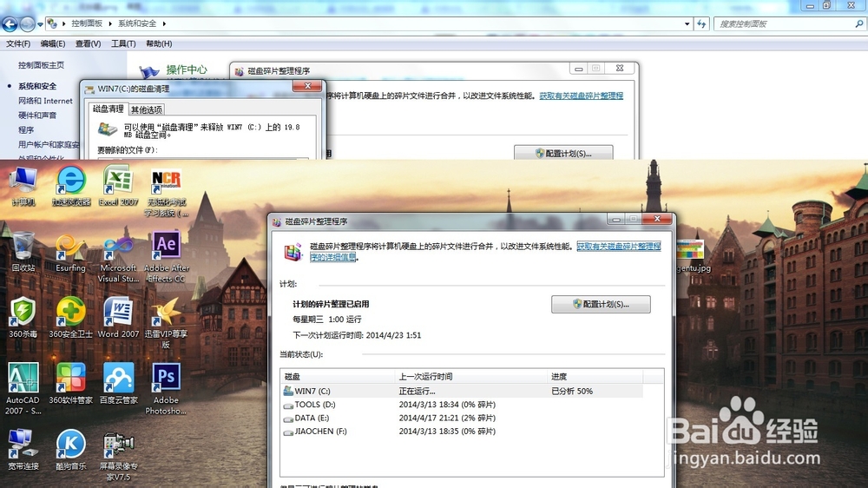Open the 获取有关磁盘碎片整理程 link in background window
Viewport: 868px width, 488px height.
point(582,96)
